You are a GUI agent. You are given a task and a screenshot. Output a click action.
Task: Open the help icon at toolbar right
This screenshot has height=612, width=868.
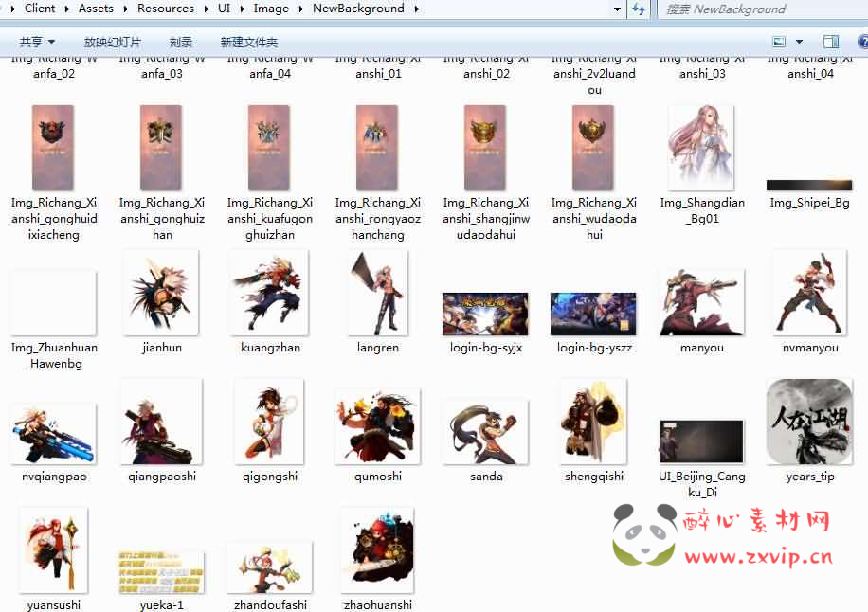pos(862,42)
